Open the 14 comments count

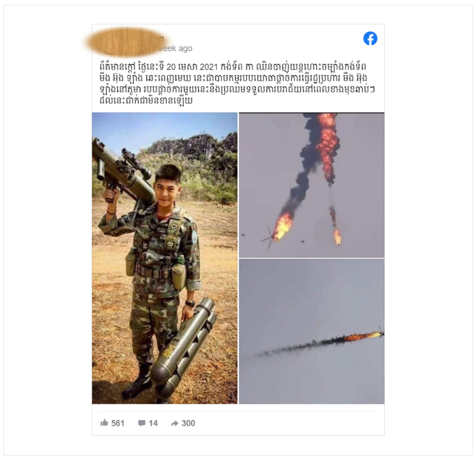tap(154, 423)
